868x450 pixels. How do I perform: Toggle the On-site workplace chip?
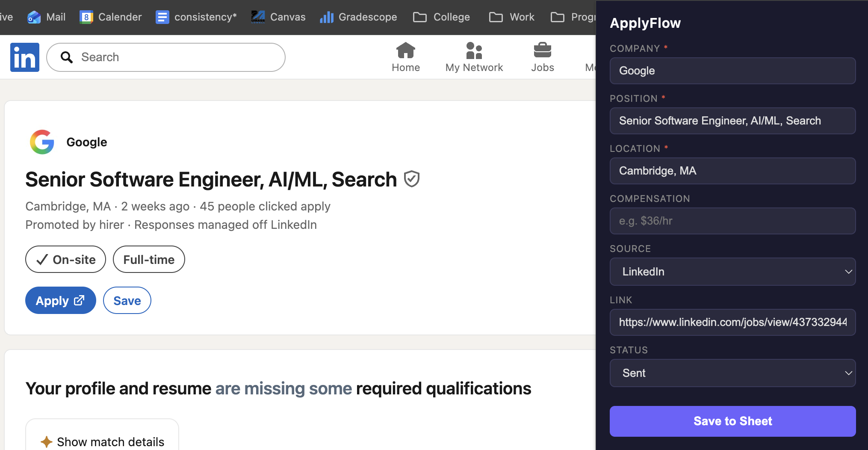tap(65, 260)
